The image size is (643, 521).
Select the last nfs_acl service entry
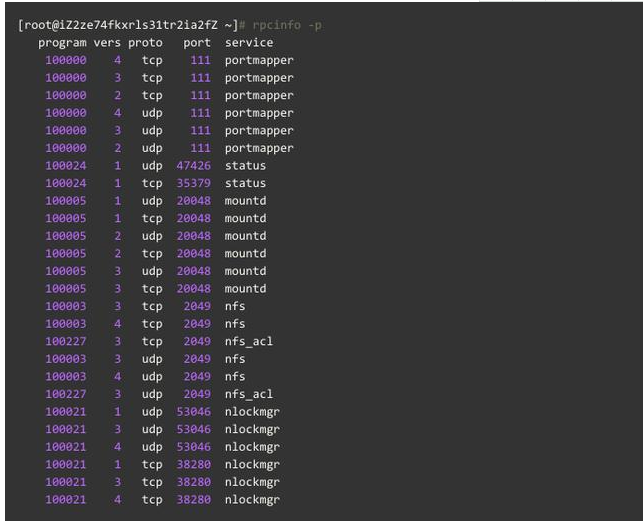[x=249, y=394]
